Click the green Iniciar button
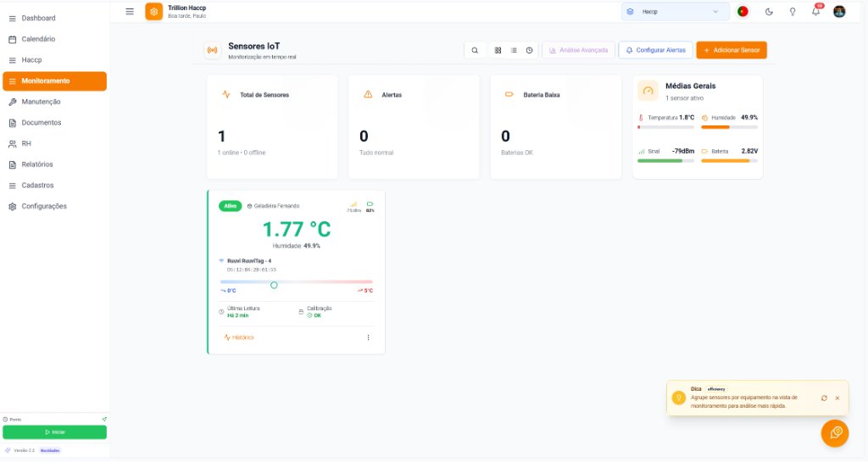Screen dimensions: 868x462 55,432
